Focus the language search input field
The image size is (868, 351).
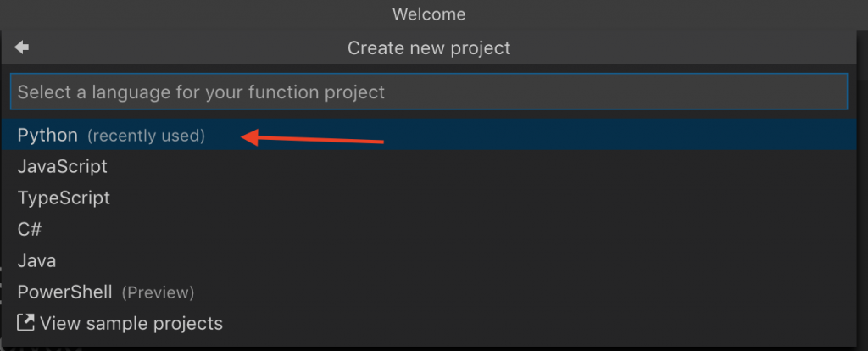428,92
